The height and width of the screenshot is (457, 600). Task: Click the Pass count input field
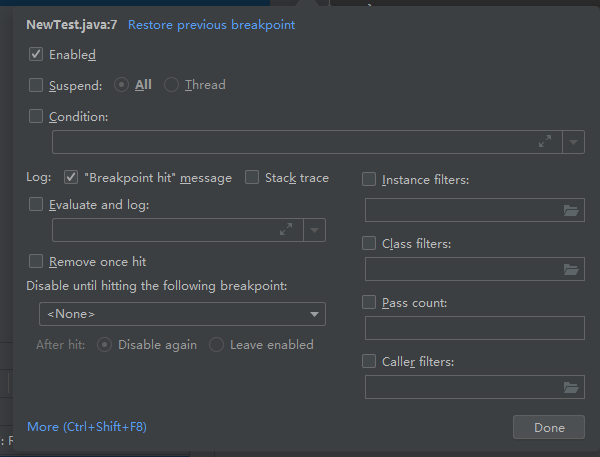click(475, 328)
